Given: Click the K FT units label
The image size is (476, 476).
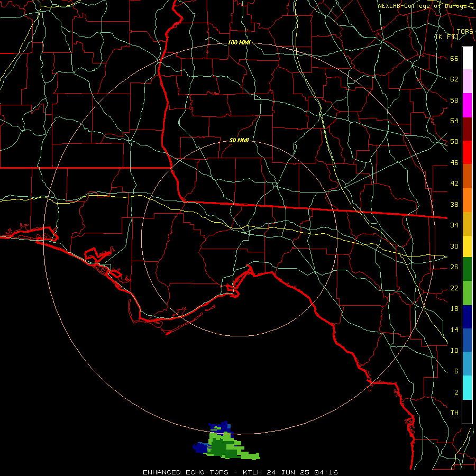Looking at the screenshot, I should [x=447, y=36].
